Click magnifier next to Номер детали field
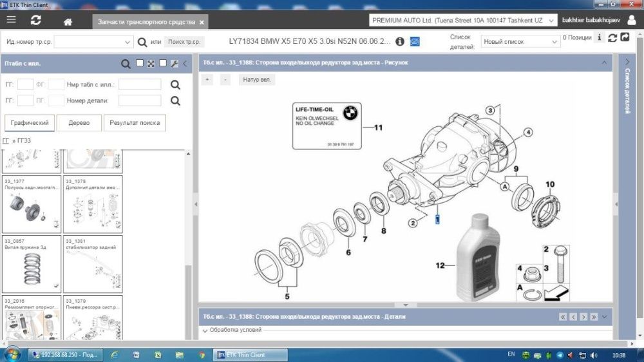This screenshot has height=362, width=644. point(175,100)
